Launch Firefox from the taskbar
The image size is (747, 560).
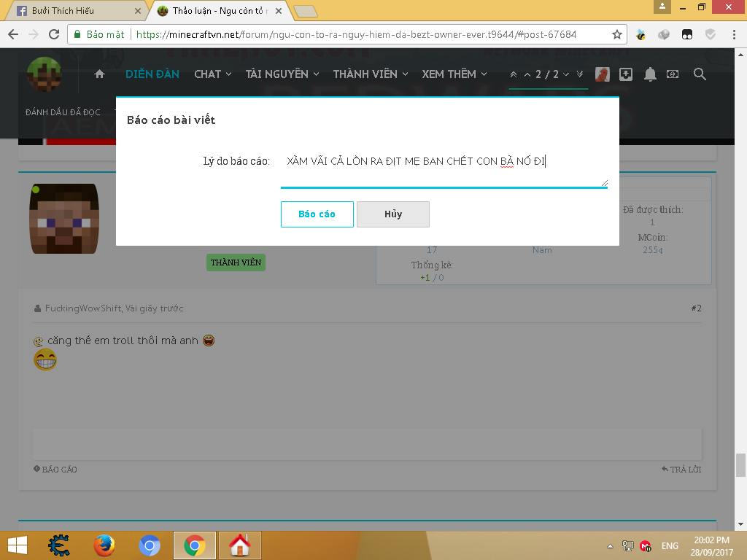[104, 545]
